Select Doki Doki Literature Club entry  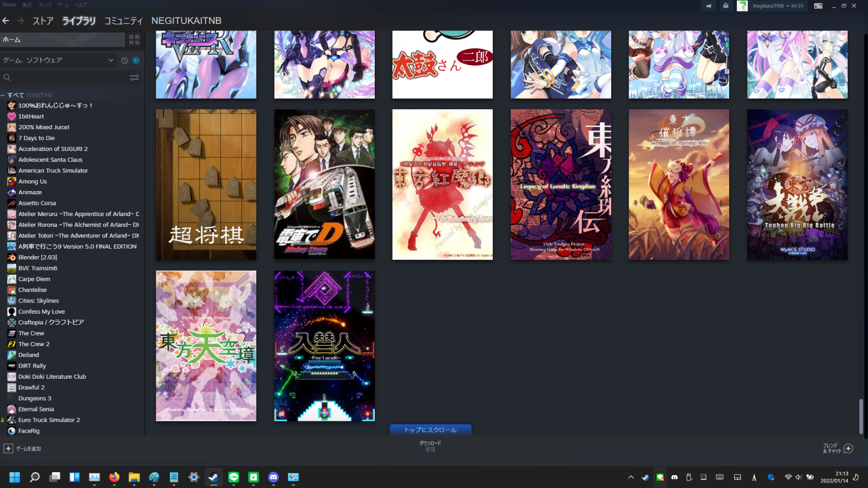point(52,377)
